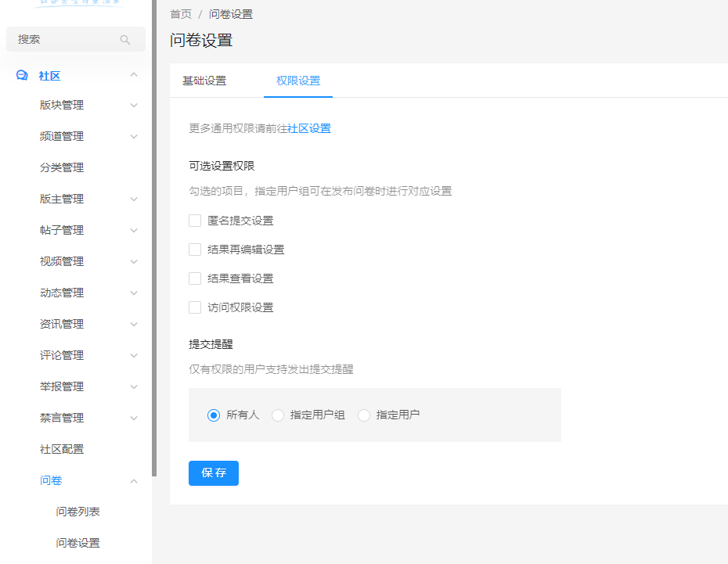The height and width of the screenshot is (564, 728).
Task: Expand the 版块管理 chevron
Action: pos(134,106)
